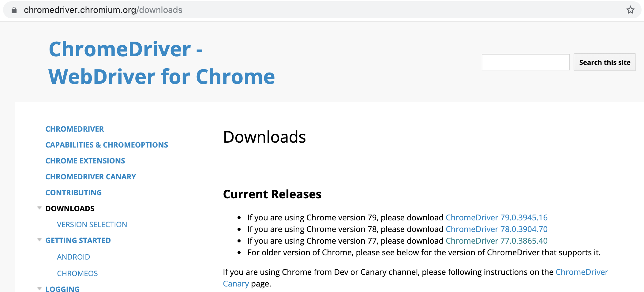Screen dimensions: 644x292
Task: Click the lock site info icon
Action: click(x=14, y=10)
